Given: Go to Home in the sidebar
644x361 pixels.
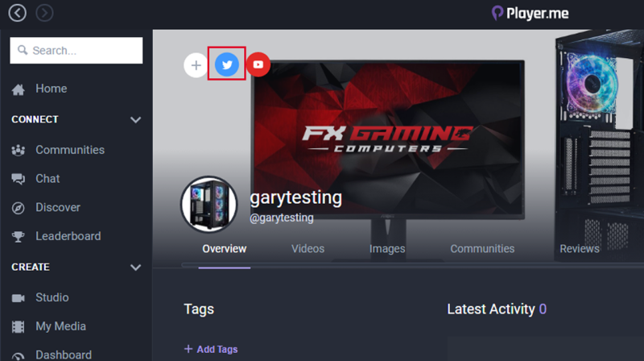Looking at the screenshot, I should point(51,89).
